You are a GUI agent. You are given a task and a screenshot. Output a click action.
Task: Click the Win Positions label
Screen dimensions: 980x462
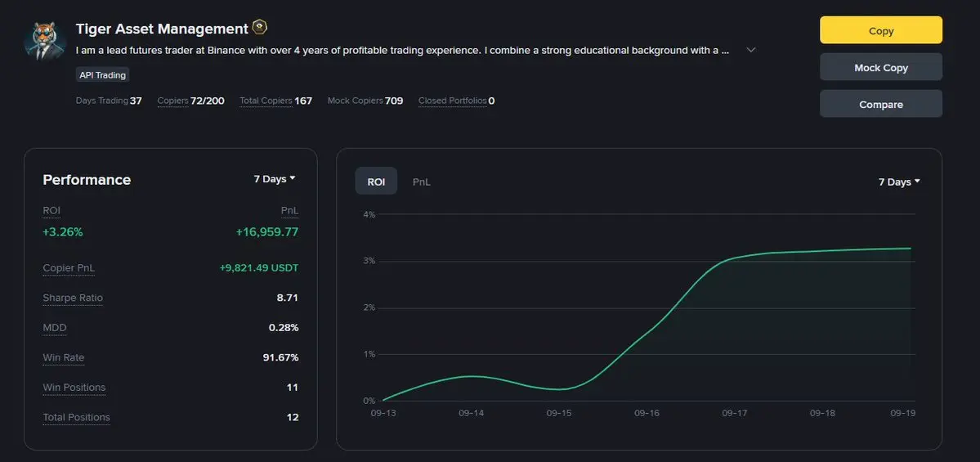tap(74, 388)
